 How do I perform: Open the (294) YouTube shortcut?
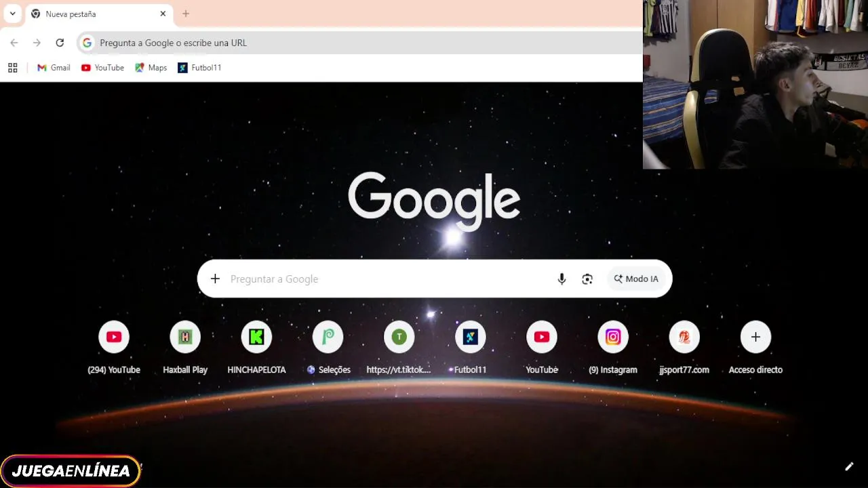coord(114,348)
